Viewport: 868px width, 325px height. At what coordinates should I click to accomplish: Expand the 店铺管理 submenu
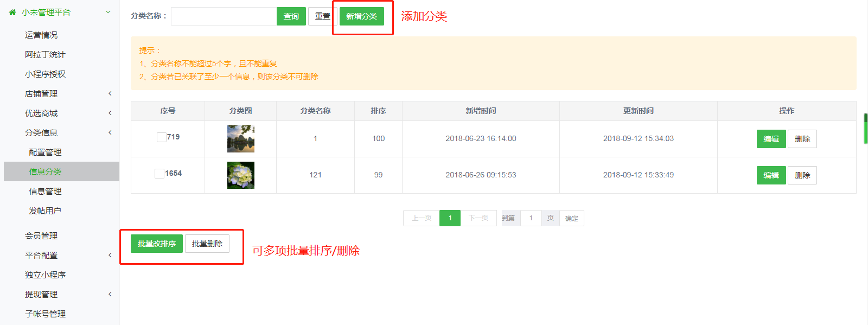click(110, 94)
